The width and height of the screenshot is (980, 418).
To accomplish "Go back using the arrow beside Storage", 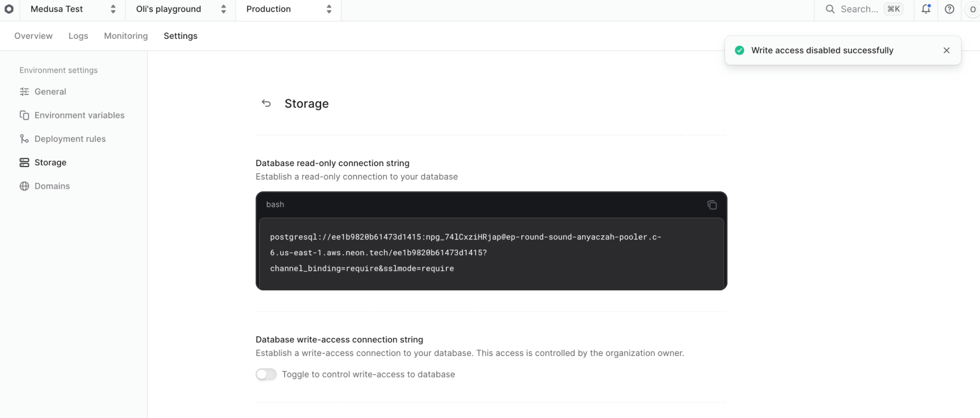I will tap(266, 103).
